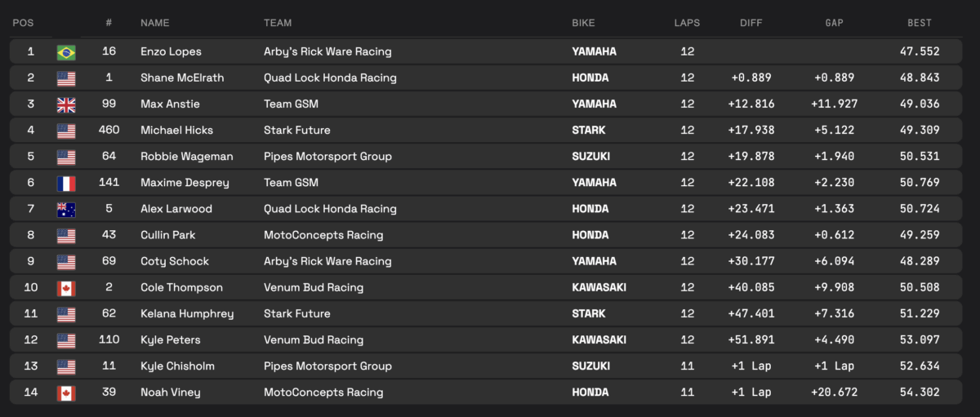
Task: Click the GAP column header
Action: (x=834, y=23)
